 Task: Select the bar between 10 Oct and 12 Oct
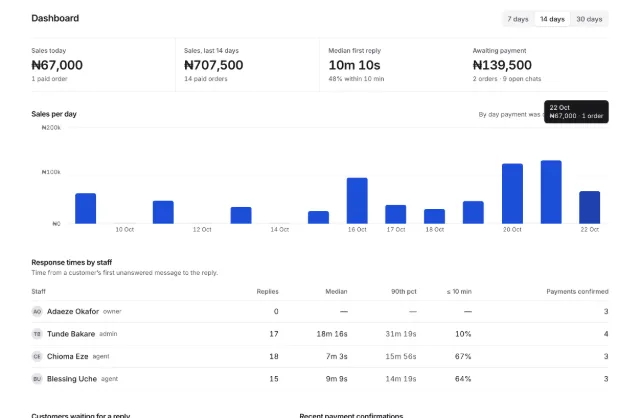coord(163,212)
